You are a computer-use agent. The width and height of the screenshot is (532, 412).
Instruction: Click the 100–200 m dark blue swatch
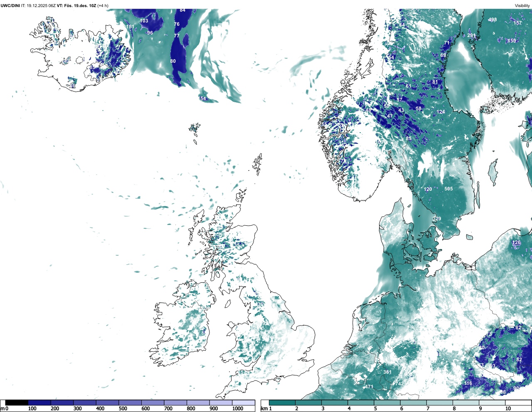[x=39, y=403]
